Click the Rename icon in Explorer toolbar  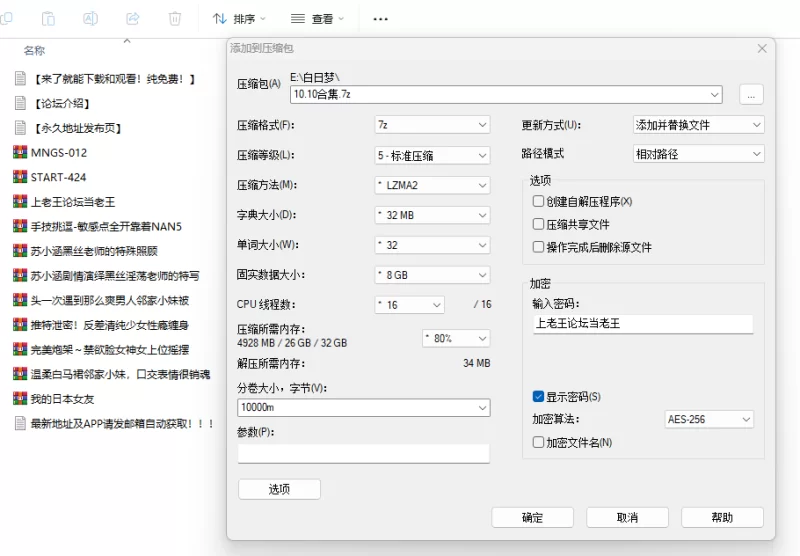[90, 18]
